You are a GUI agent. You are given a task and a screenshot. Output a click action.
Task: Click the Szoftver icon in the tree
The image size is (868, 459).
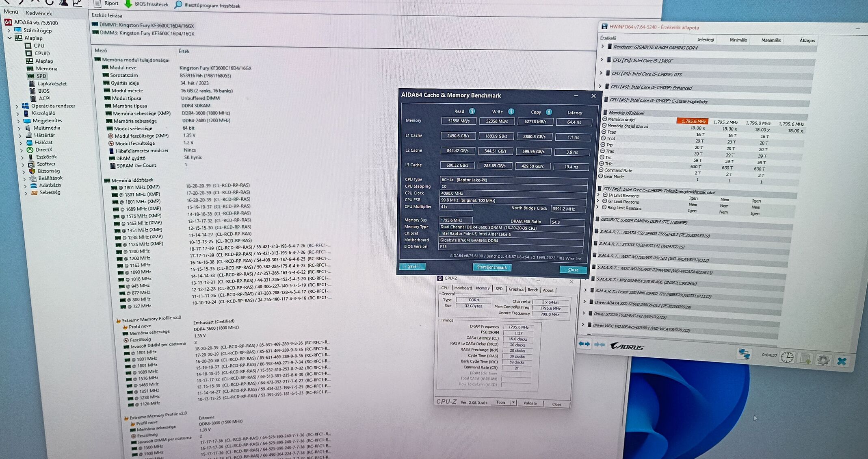(31, 164)
